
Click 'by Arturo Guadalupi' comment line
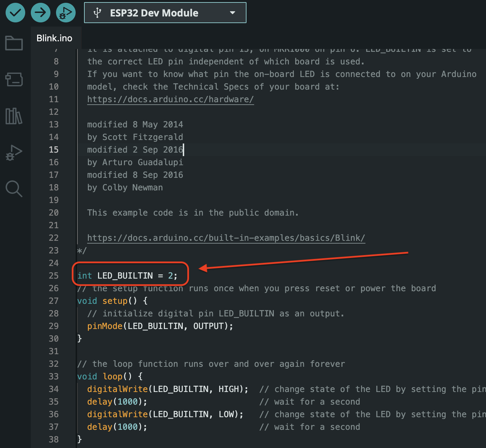135,162
